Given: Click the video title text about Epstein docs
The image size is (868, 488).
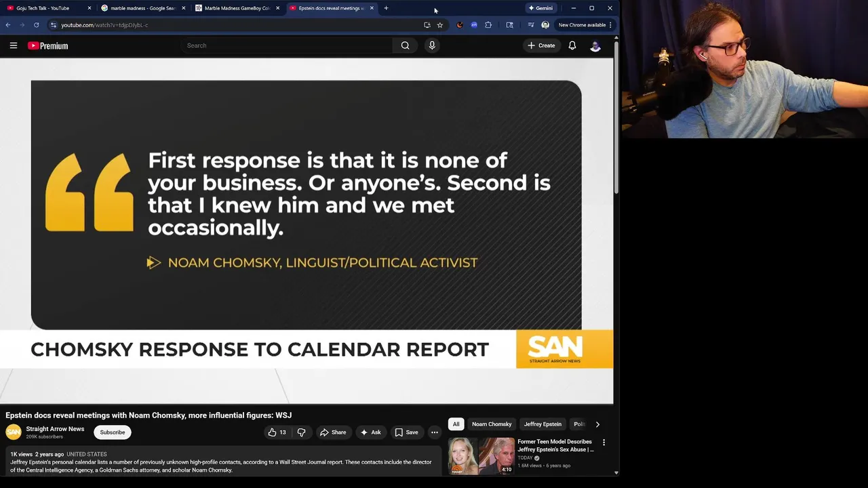Looking at the screenshot, I should (149, 415).
